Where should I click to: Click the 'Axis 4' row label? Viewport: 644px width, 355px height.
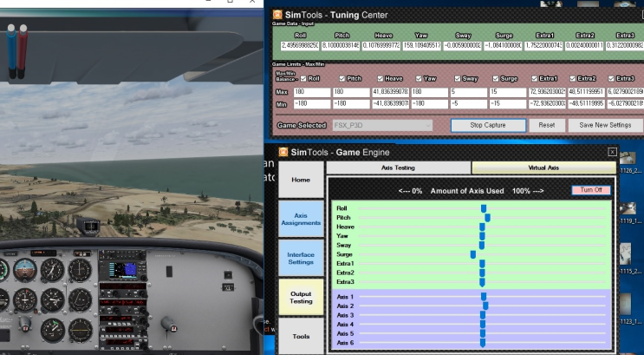[345, 325]
